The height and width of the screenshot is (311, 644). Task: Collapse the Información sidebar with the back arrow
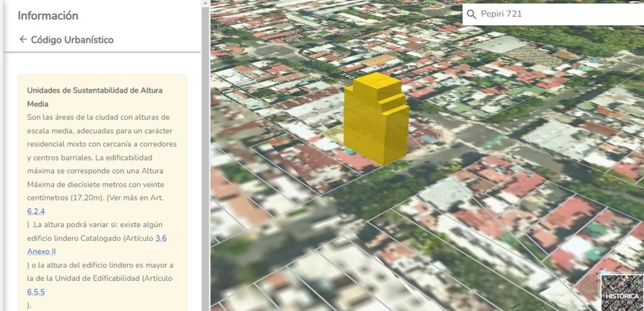coord(23,40)
